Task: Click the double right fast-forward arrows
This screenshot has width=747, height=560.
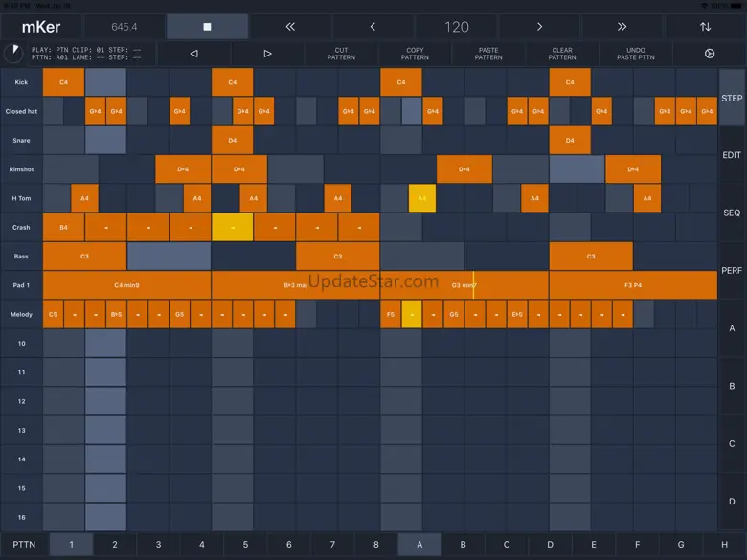Action: pyautogui.click(x=622, y=27)
